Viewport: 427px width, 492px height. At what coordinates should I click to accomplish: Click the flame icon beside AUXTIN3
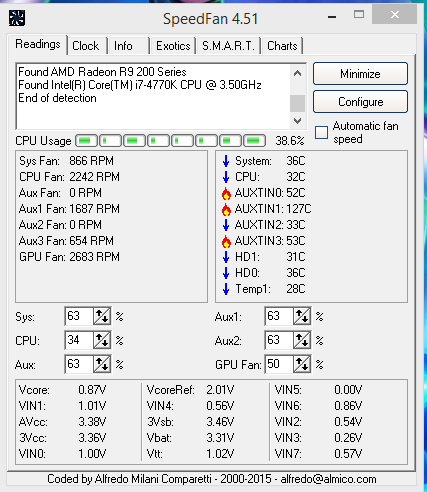(226, 241)
